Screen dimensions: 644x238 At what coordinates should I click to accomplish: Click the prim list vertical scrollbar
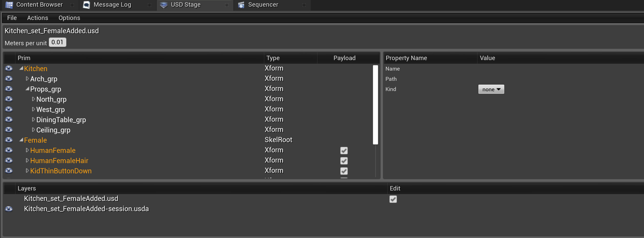tap(375, 105)
